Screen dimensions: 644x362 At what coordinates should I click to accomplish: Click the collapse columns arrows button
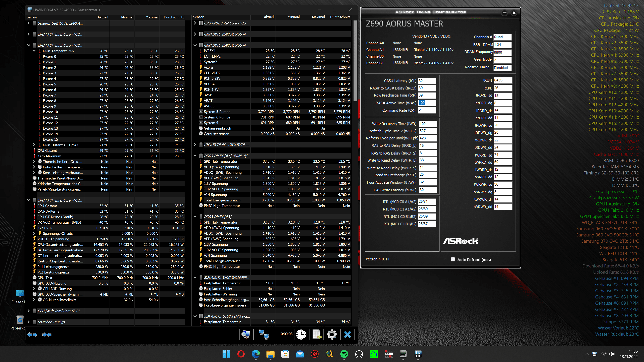(x=47, y=335)
